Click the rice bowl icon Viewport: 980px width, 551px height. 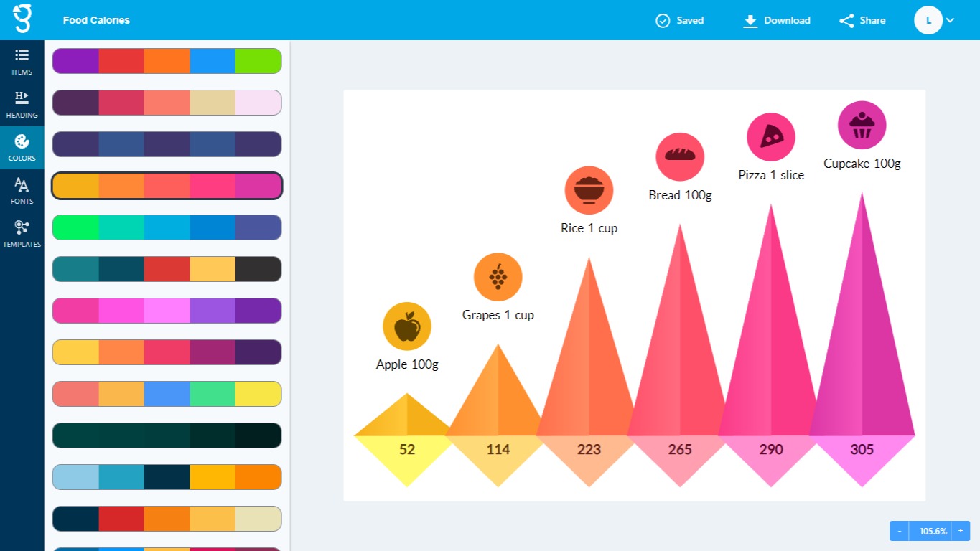pyautogui.click(x=589, y=191)
